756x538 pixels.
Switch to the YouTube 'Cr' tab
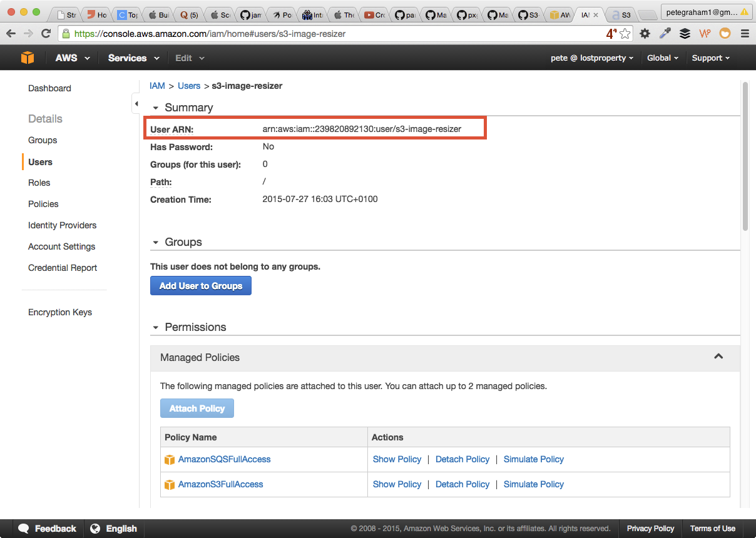pyautogui.click(x=374, y=15)
